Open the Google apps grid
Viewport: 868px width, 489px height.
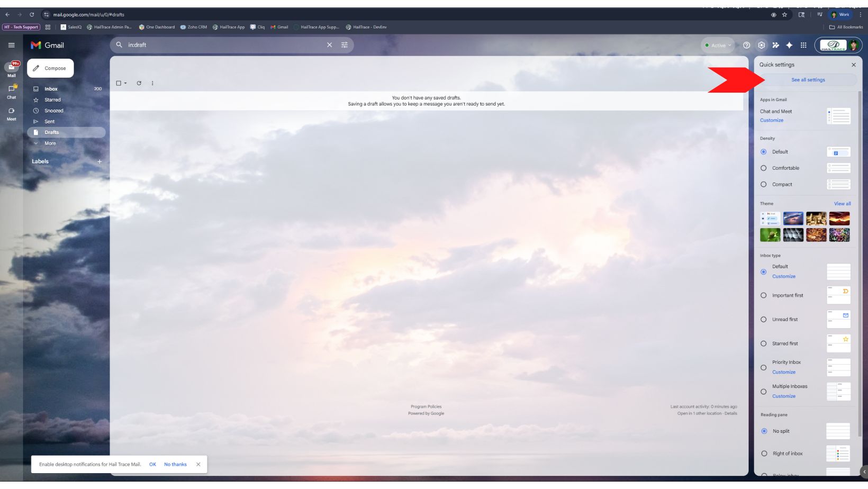tap(803, 45)
